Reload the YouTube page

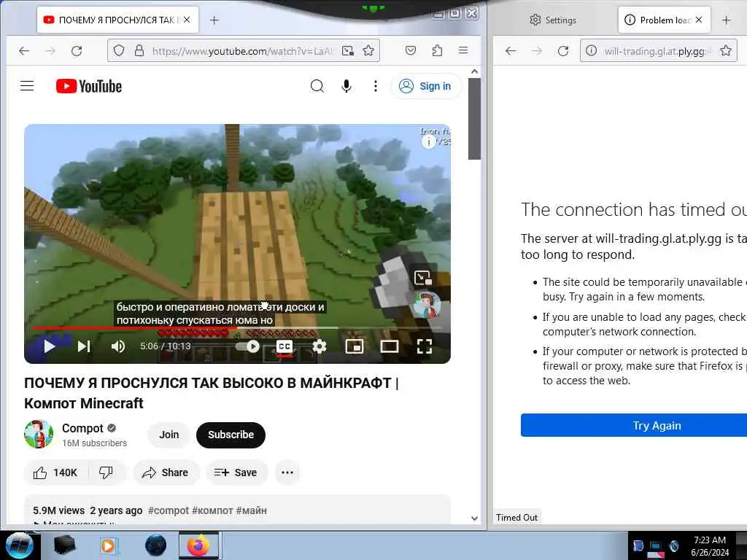click(77, 50)
